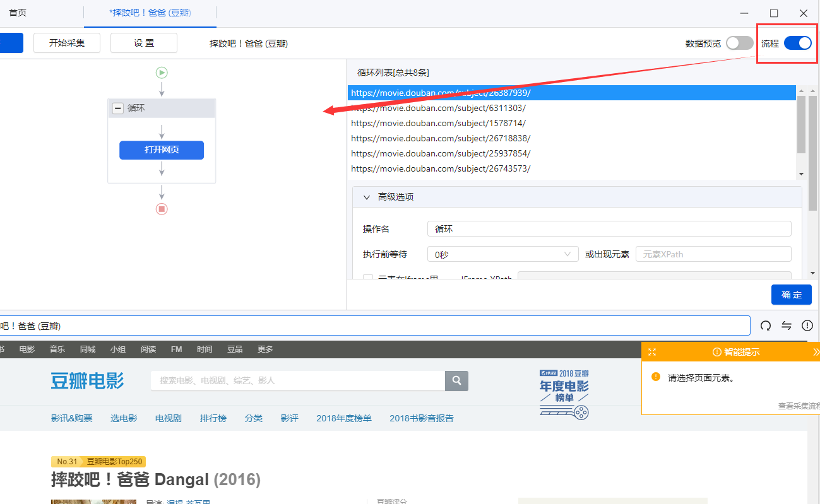Image resolution: width=820 pixels, height=504 pixels.
Task: Click the red stop node in the flowchart
Action: point(162,209)
